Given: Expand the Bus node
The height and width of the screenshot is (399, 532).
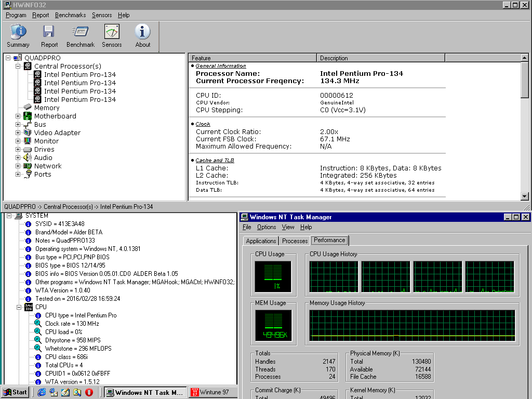Looking at the screenshot, I should (x=18, y=125).
